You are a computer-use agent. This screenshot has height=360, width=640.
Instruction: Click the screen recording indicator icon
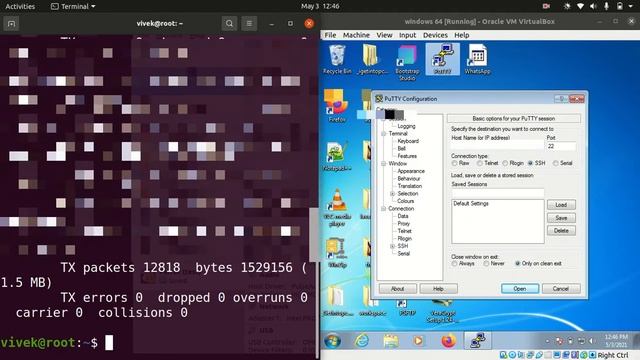coord(546,6)
